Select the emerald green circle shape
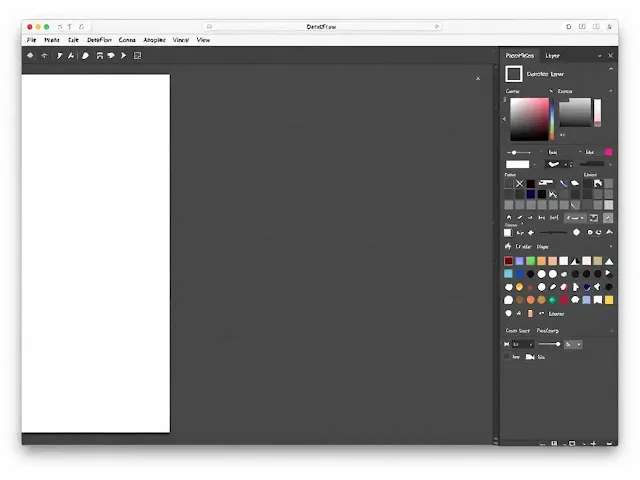This screenshot has width=640, height=480. coord(552,300)
